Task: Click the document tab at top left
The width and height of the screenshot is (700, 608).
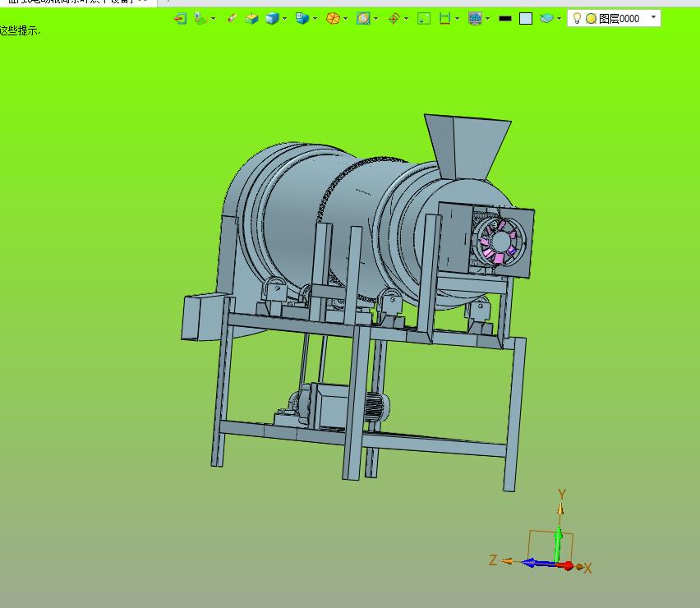Action: tap(78, 2)
